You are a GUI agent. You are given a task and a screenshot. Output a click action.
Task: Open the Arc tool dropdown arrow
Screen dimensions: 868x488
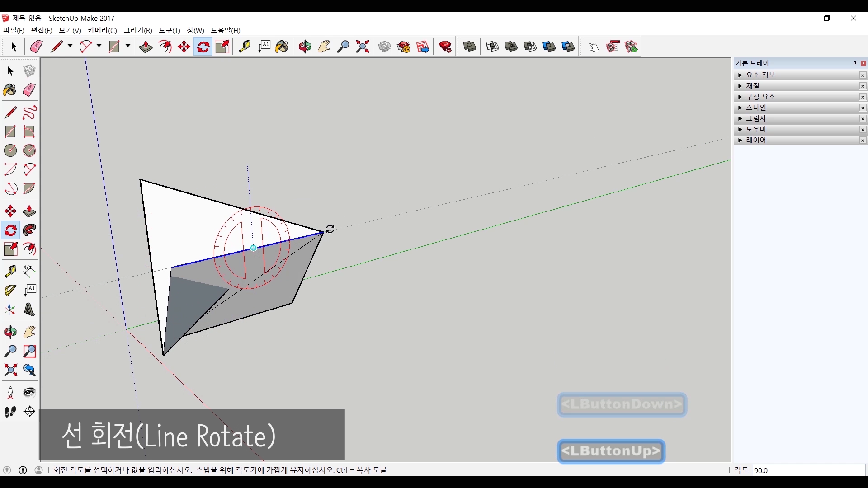pyautogui.click(x=99, y=46)
